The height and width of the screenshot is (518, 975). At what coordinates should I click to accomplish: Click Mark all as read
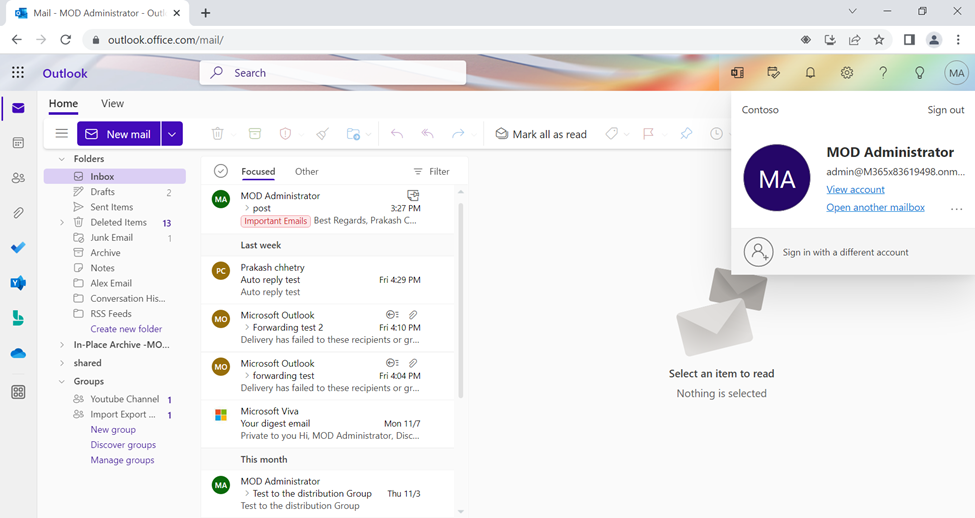pos(541,134)
